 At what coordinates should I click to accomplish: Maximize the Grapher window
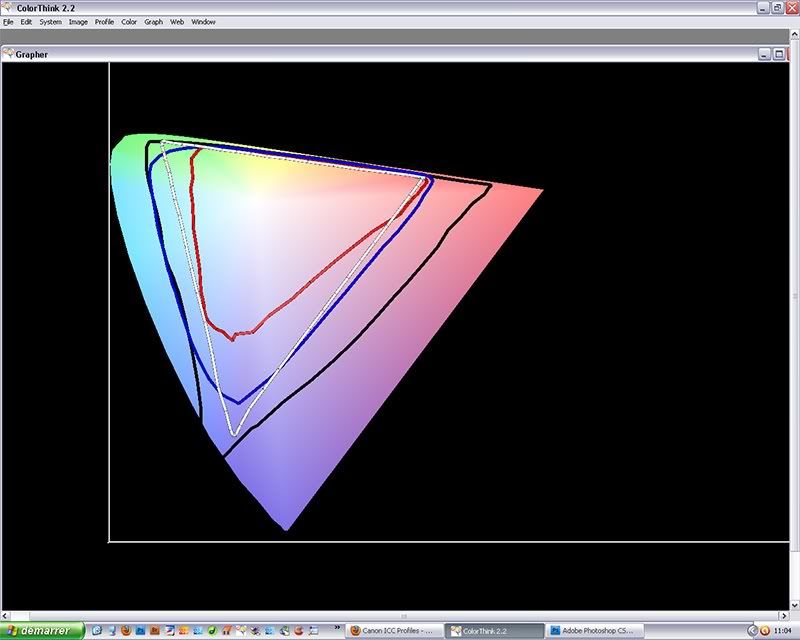pos(779,54)
